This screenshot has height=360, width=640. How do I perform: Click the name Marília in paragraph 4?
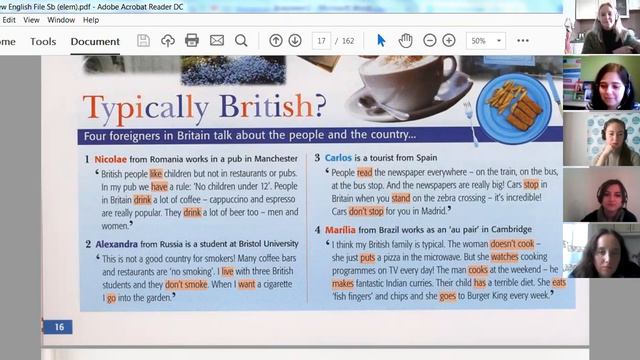coord(340,230)
